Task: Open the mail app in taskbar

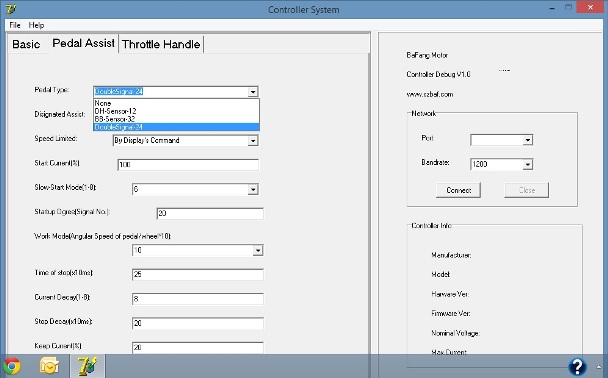Action: point(49,366)
